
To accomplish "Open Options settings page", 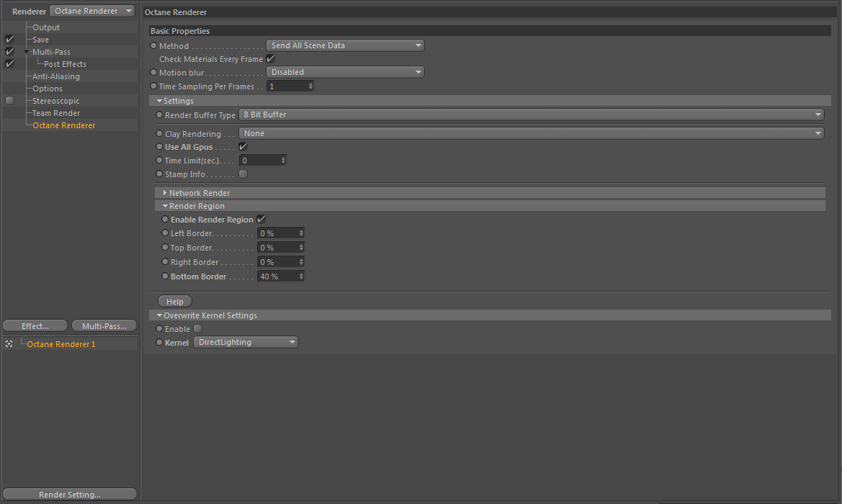I will click(48, 89).
